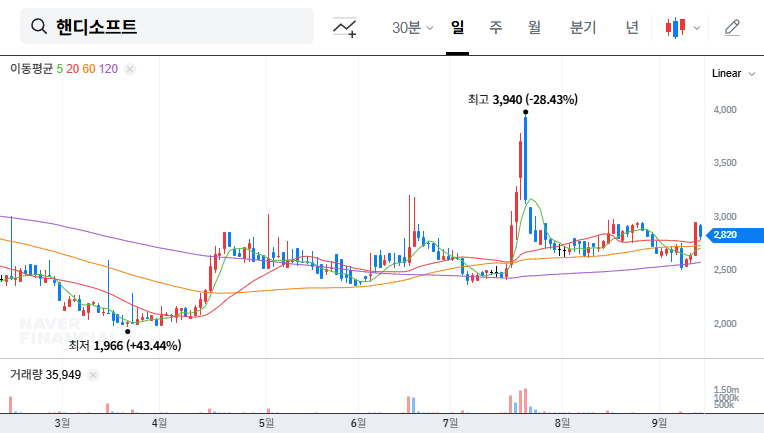Click the 120-day moving average label
The height and width of the screenshot is (433, 764).
pyautogui.click(x=109, y=69)
